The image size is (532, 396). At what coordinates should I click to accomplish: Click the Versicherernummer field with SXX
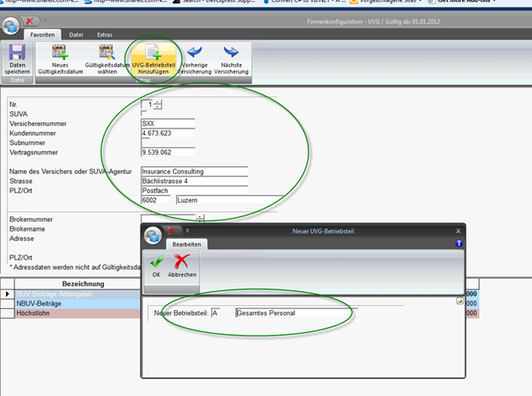[x=168, y=123]
